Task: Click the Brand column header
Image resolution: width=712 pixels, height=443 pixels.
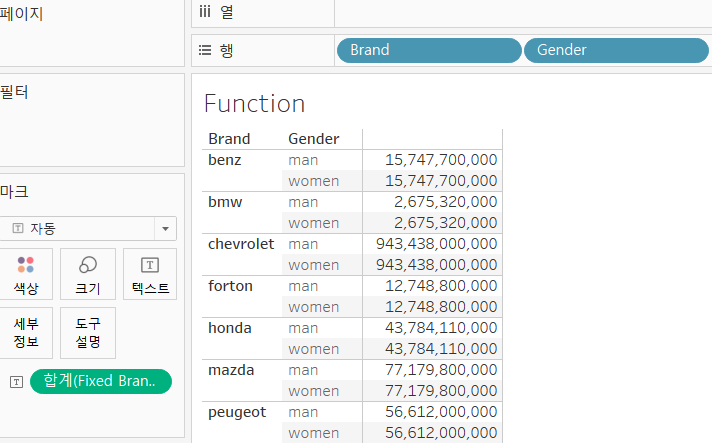Action: click(229, 139)
